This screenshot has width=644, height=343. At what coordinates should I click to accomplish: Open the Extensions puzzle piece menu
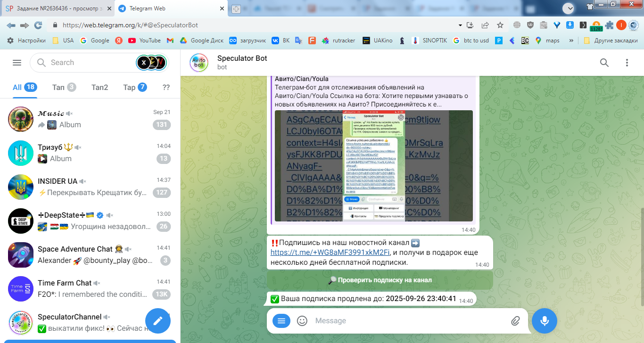click(x=609, y=25)
